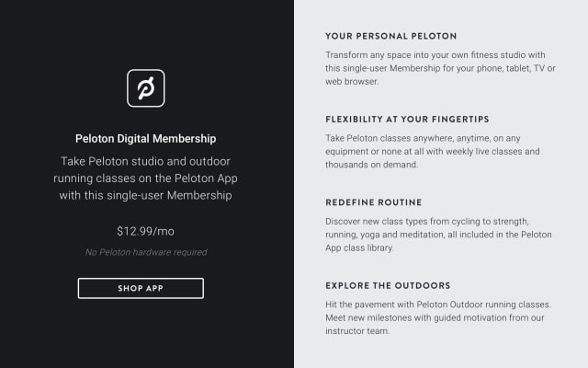Click the text 'thousands on demand.'
This screenshot has height=368, width=588.
[x=371, y=165]
